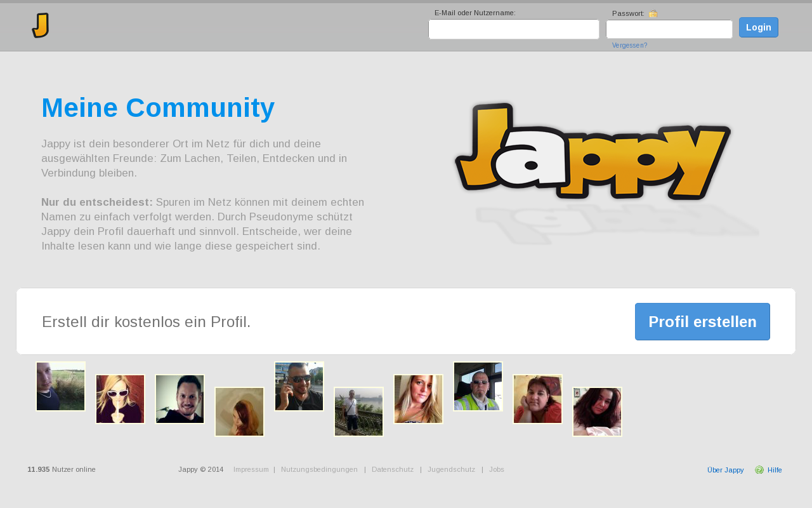This screenshot has width=812, height=508.
Task: Open photo of blonde long-haired woman
Action: (419, 399)
